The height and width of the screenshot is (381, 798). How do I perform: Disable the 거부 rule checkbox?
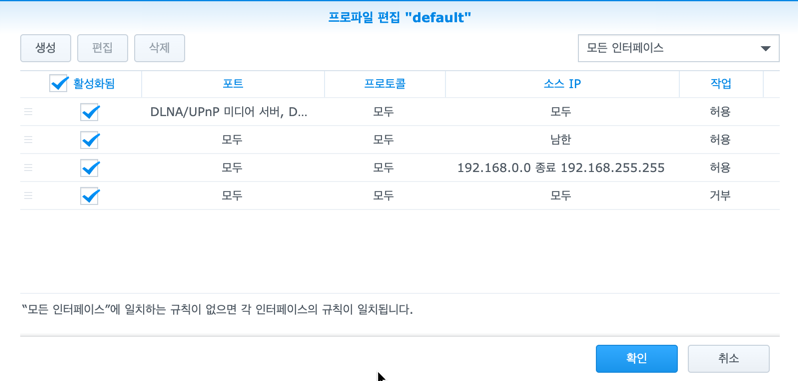click(90, 195)
